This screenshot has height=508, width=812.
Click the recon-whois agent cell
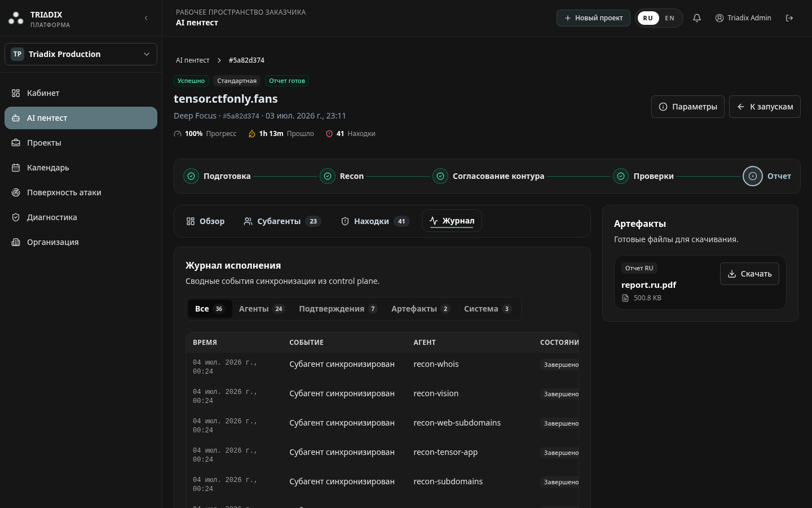point(436,364)
